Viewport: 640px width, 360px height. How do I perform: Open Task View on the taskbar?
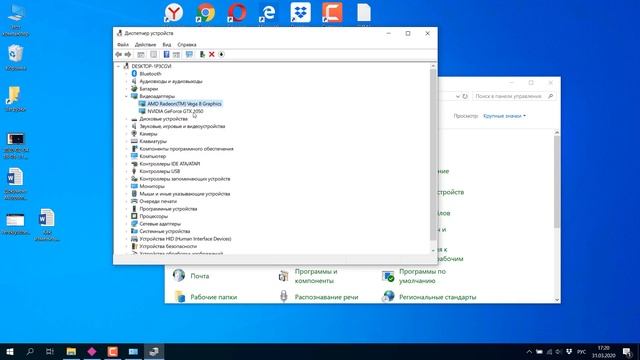point(50,351)
